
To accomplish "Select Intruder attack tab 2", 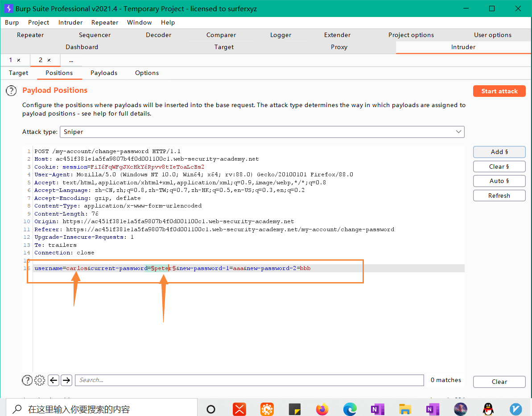I will coord(41,60).
